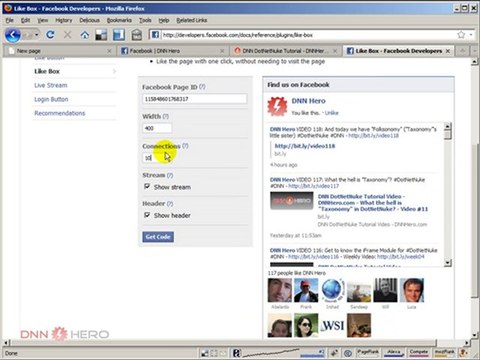Click the WSI logo profile picture

332,325
